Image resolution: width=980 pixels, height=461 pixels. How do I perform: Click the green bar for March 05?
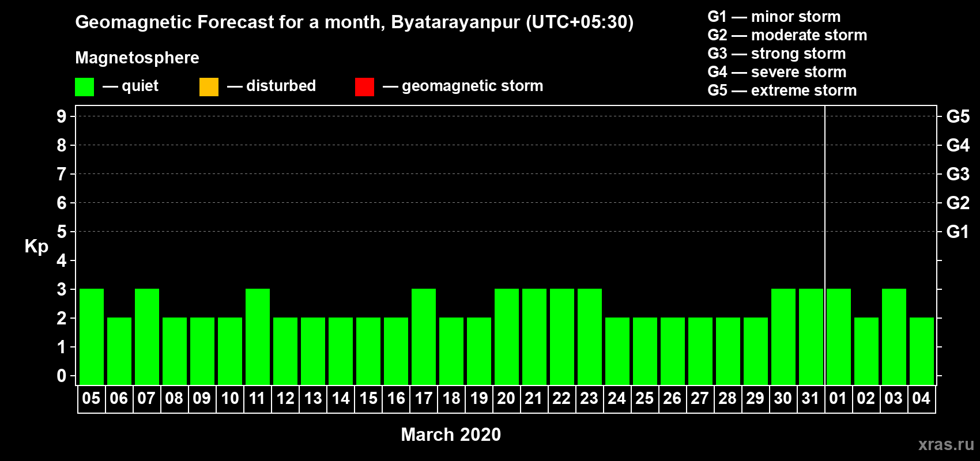pos(92,337)
